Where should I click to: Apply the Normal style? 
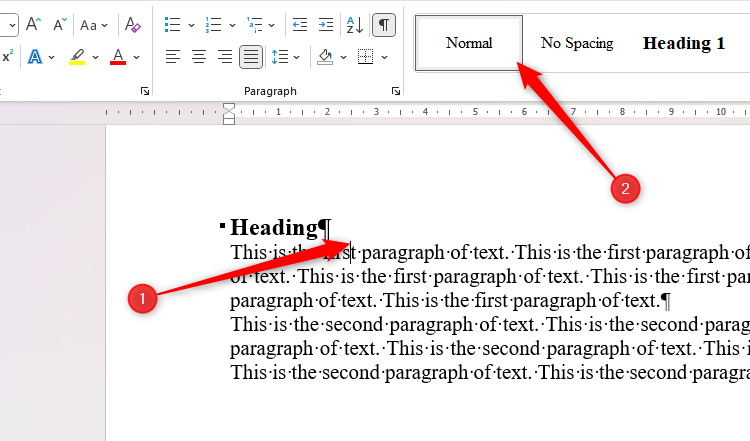coord(469,43)
